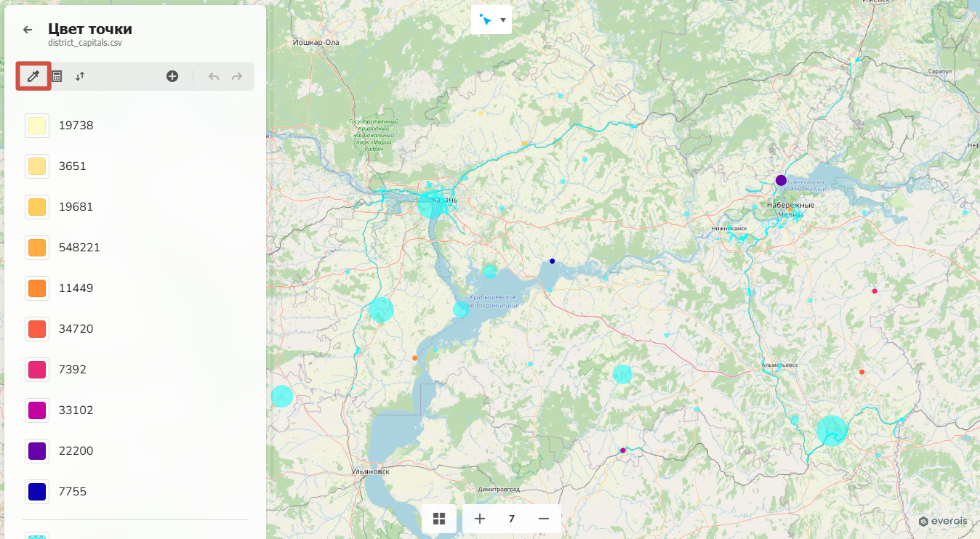Open the color swatch for value 19738
The image size is (980, 539).
tap(37, 126)
